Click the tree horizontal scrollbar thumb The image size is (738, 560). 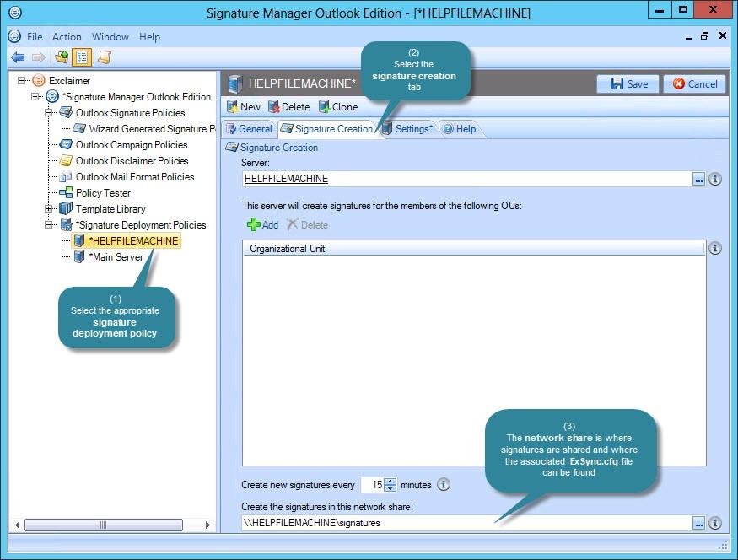(104, 525)
